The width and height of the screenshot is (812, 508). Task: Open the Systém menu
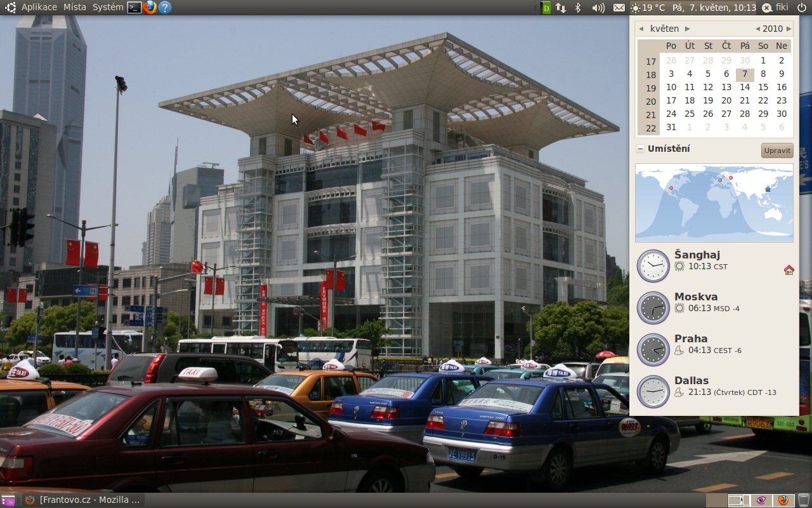[108, 8]
